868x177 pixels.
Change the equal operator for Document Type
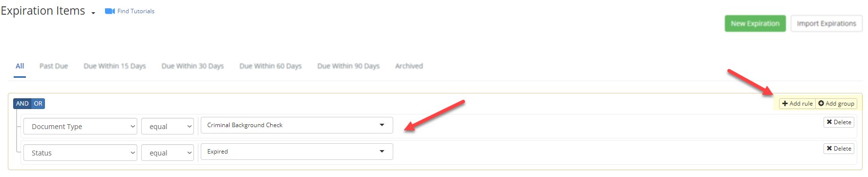point(168,126)
